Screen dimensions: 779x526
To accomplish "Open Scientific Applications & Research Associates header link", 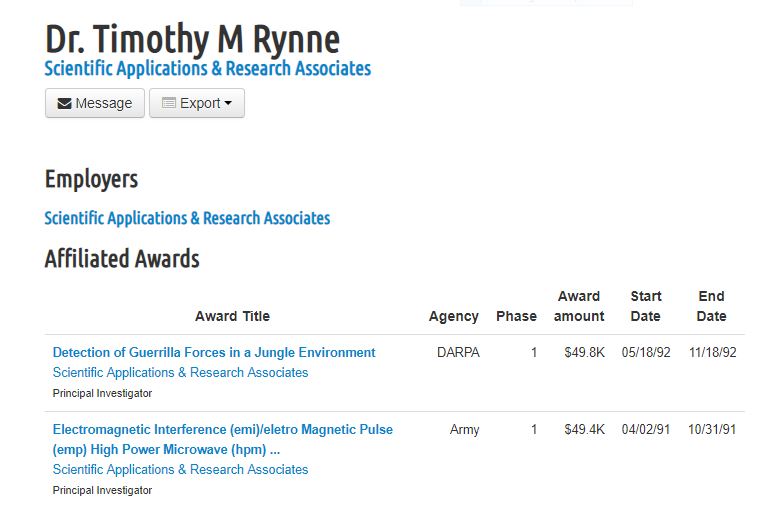I will tap(208, 69).
